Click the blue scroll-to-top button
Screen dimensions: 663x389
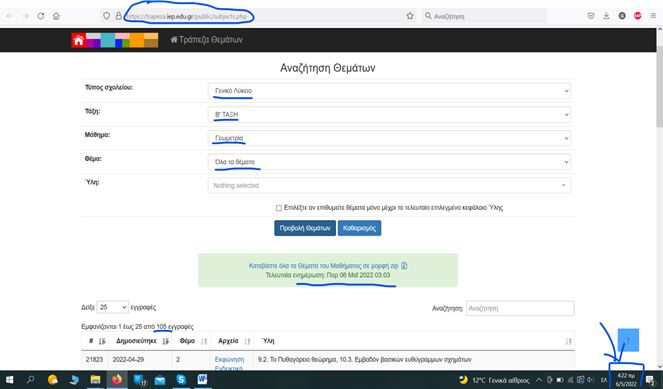[628, 340]
